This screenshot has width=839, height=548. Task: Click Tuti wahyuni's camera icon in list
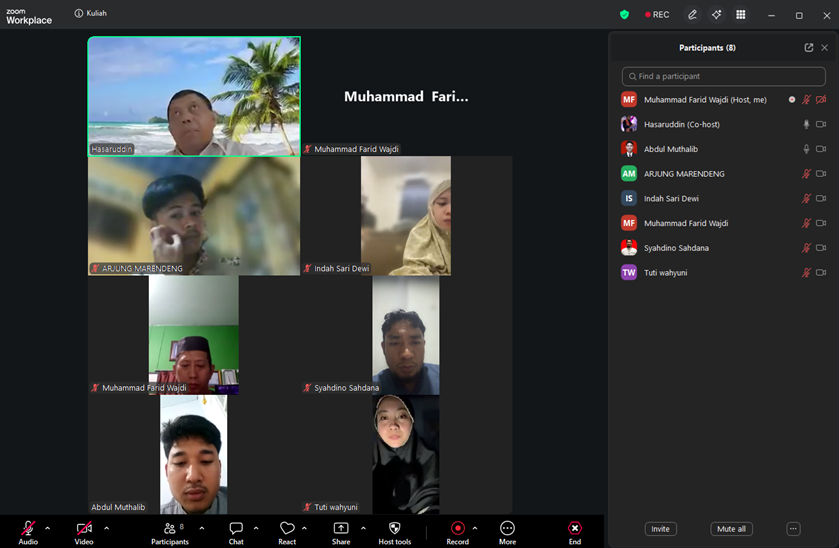pos(821,272)
